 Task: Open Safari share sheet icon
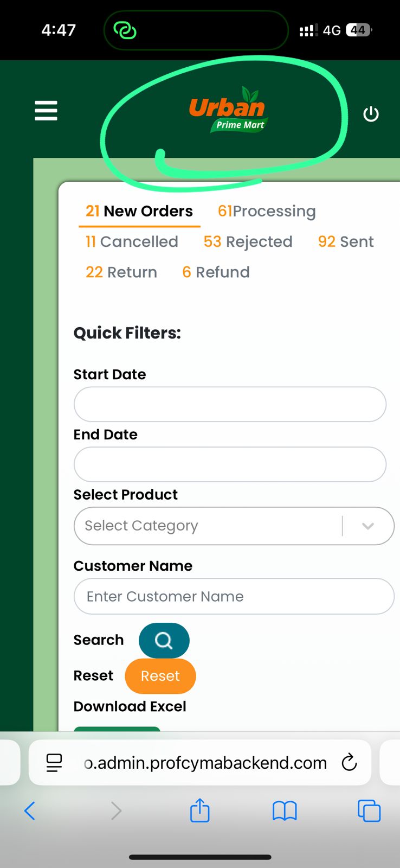click(199, 810)
